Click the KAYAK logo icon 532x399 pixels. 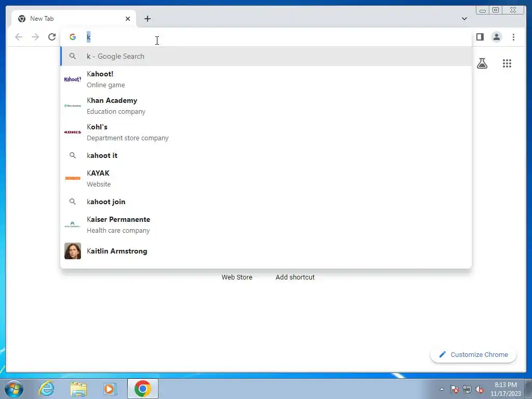[x=73, y=179]
